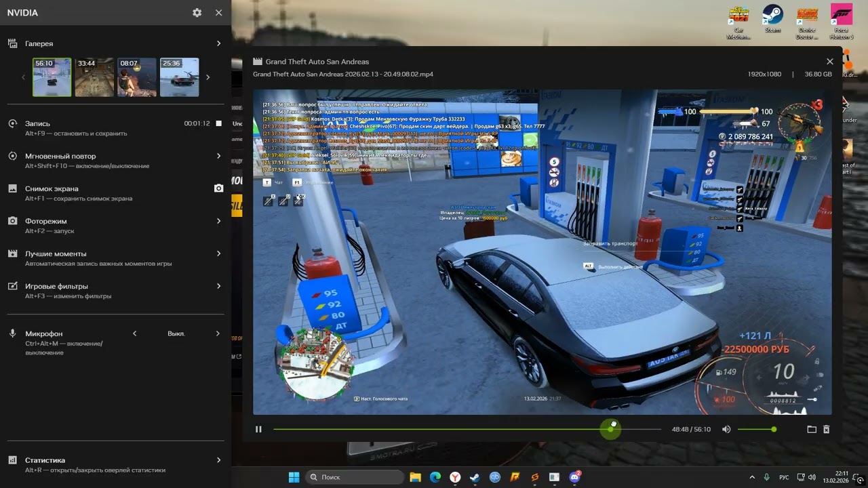Switch microphone mode with right arrow
This screenshot has height=488, width=868.
tap(218, 333)
